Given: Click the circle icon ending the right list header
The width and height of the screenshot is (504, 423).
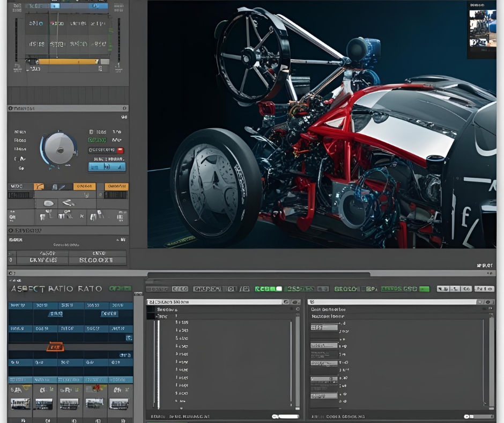Looking at the screenshot, I should 480,302.
